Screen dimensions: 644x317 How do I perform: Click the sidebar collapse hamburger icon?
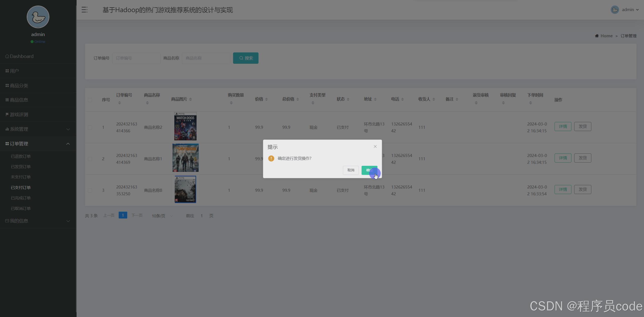point(84,10)
